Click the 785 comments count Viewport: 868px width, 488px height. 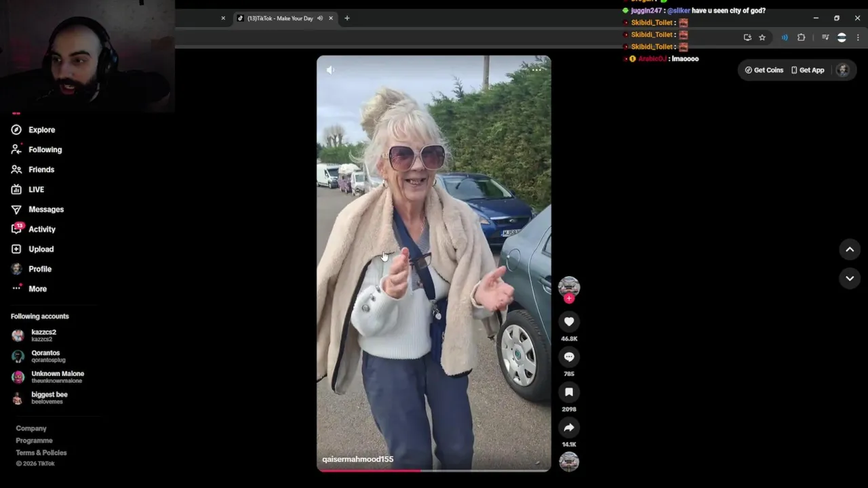click(x=569, y=374)
